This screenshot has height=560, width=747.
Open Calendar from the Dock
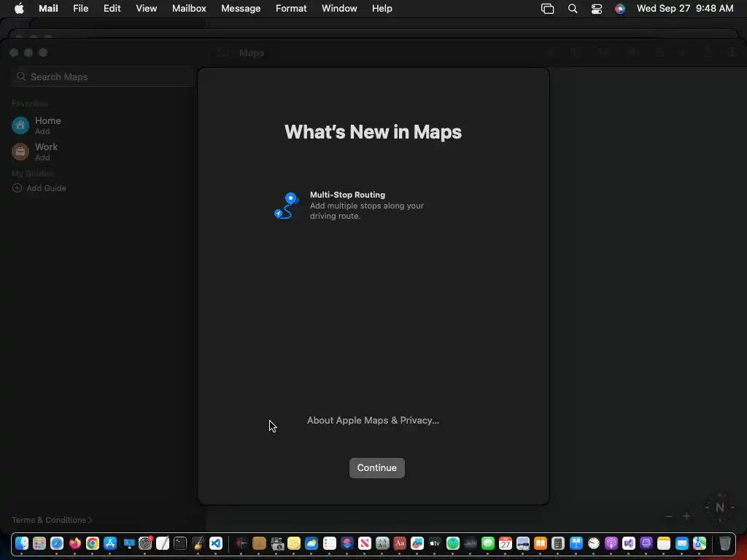pyautogui.click(x=506, y=543)
